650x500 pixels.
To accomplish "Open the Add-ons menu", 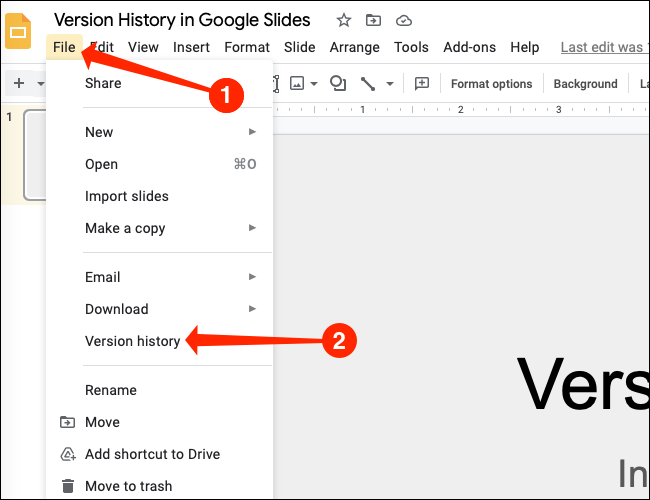I will pos(469,47).
